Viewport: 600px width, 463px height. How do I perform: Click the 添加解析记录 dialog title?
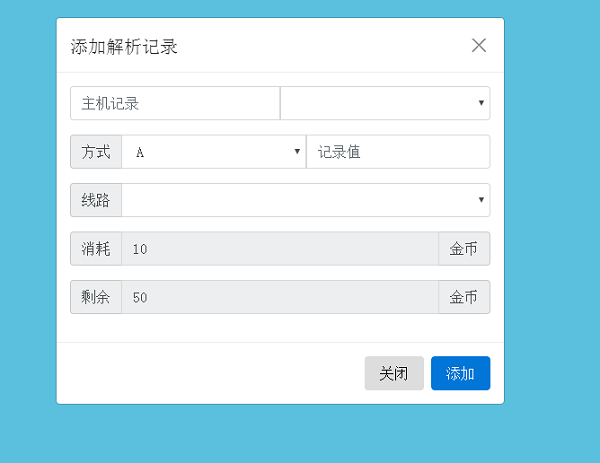tap(125, 46)
